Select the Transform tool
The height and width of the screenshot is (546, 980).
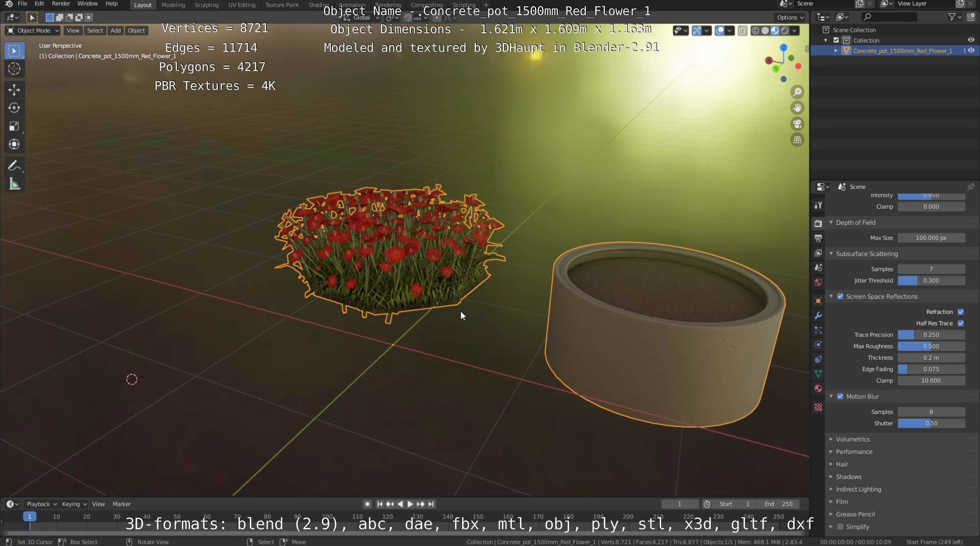coord(14,144)
